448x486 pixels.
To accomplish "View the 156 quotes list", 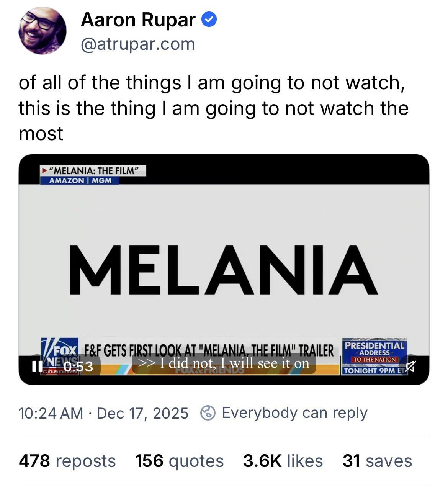I will (179, 461).
